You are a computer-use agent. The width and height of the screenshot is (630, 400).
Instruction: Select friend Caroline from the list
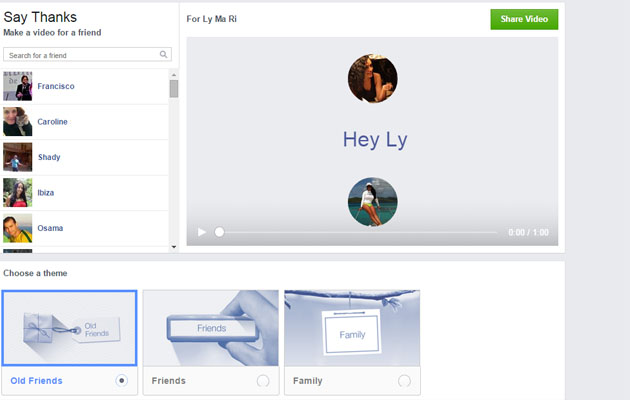pos(84,122)
